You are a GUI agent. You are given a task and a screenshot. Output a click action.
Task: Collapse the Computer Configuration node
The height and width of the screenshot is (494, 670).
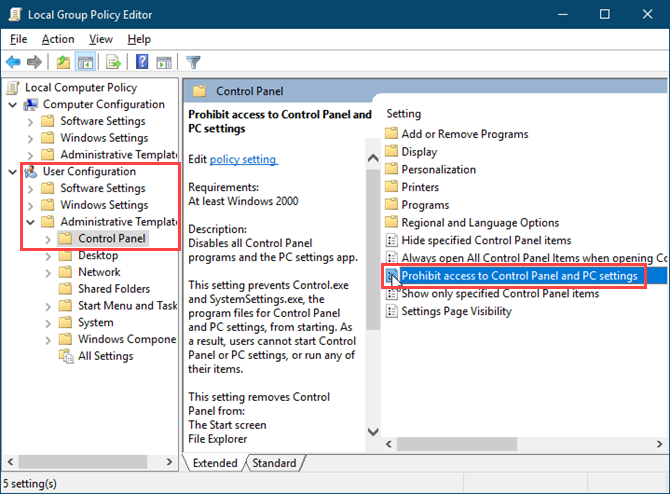(x=13, y=105)
